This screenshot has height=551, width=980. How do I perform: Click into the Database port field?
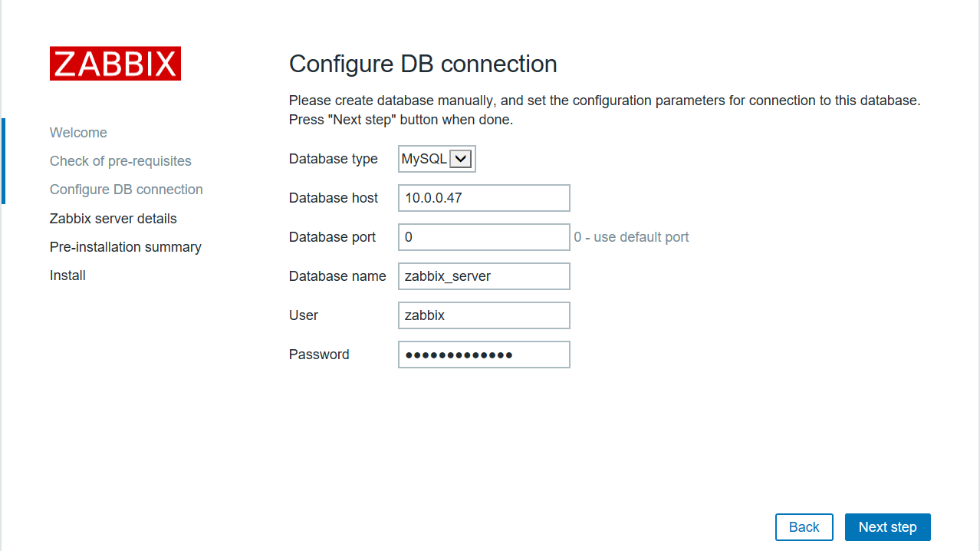tap(484, 237)
